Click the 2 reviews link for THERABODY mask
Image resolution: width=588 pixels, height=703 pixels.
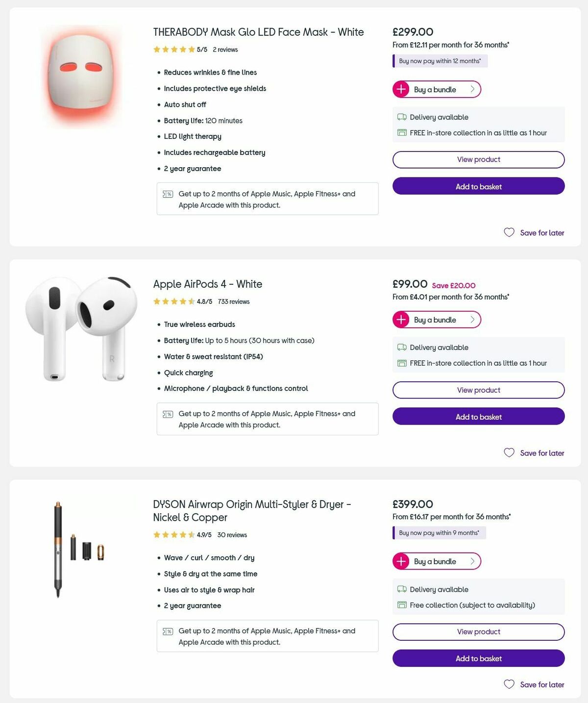[x=224, y=50]
